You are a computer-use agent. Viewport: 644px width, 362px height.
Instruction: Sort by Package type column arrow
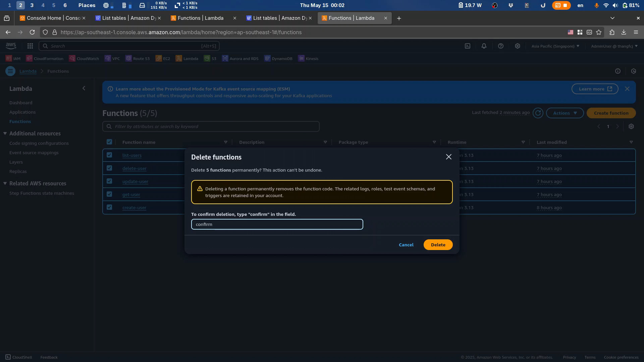(x=434, y=142)
